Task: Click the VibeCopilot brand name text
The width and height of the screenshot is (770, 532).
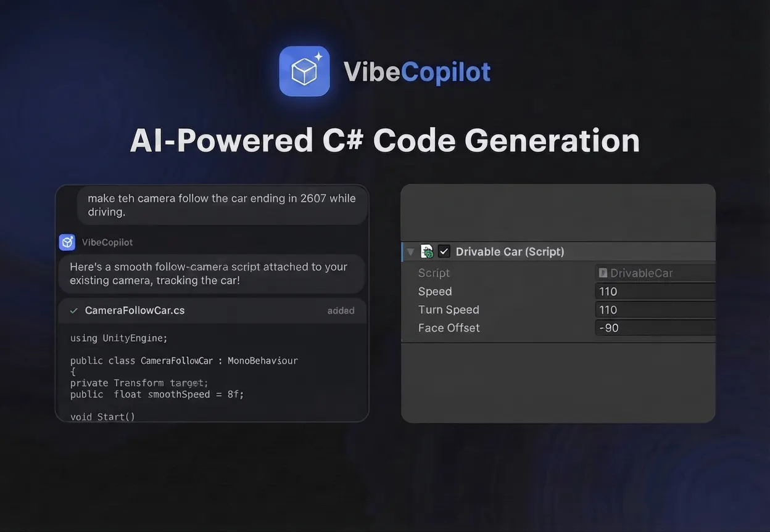Action: (x=417, y=72)
